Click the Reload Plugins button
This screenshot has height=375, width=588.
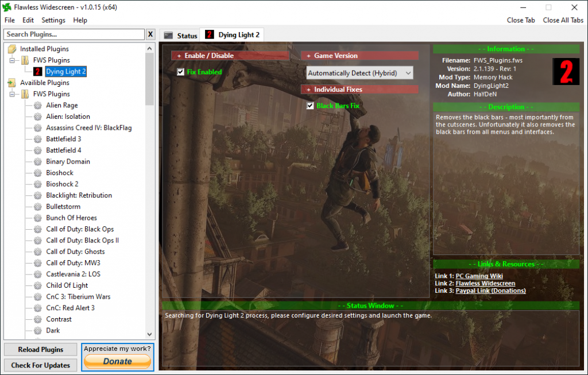pos(40,349)
